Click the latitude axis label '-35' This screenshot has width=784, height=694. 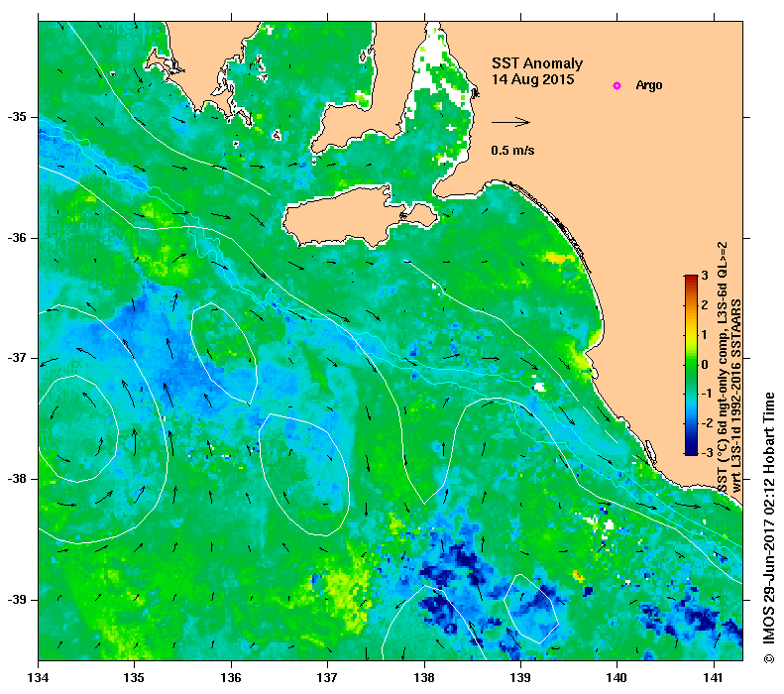coord(17,117)
